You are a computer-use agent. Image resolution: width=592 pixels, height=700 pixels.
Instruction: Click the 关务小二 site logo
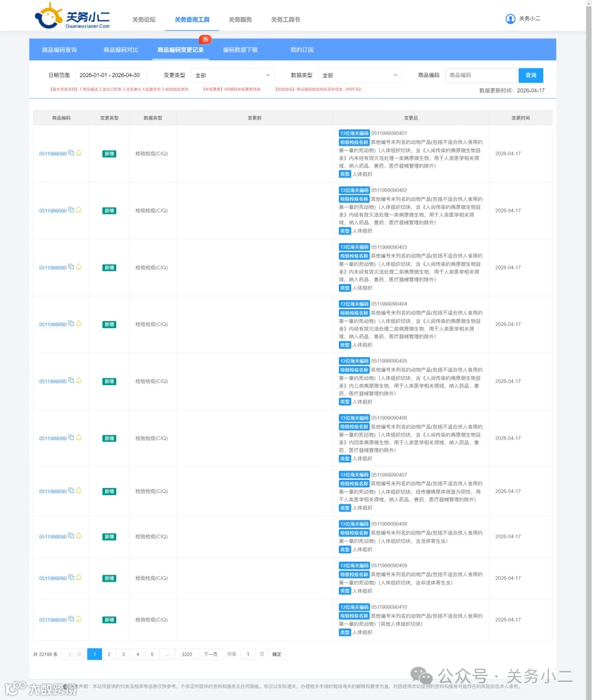(72, 16)
